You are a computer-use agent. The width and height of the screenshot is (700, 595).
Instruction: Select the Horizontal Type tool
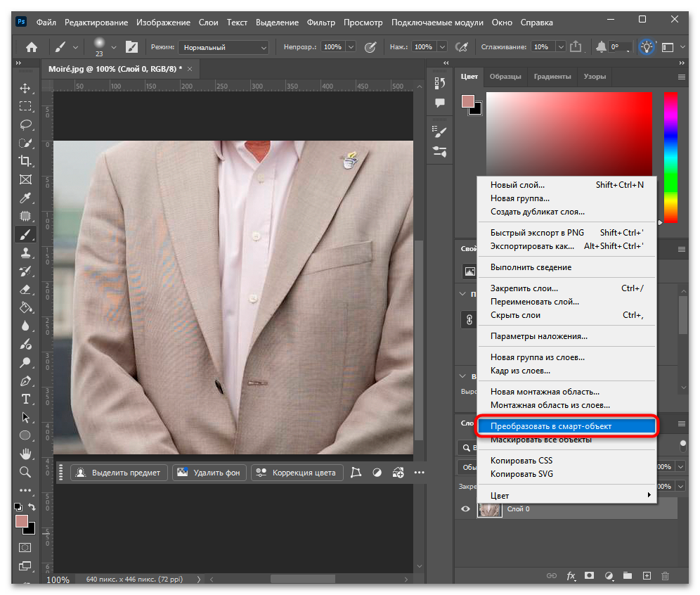(25, 399)
